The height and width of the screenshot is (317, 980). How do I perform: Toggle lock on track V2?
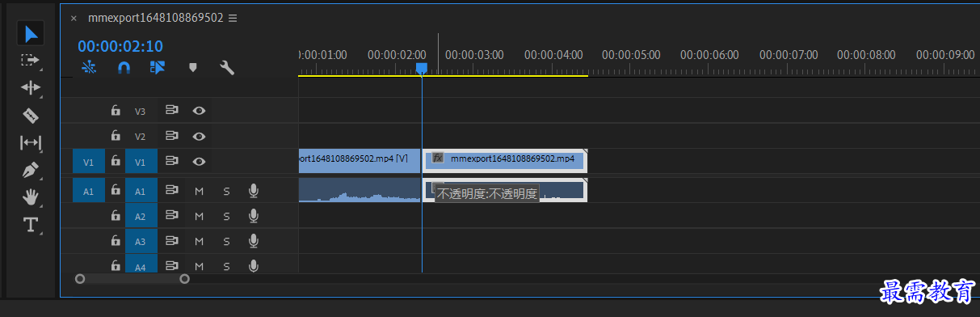(116, 136)
